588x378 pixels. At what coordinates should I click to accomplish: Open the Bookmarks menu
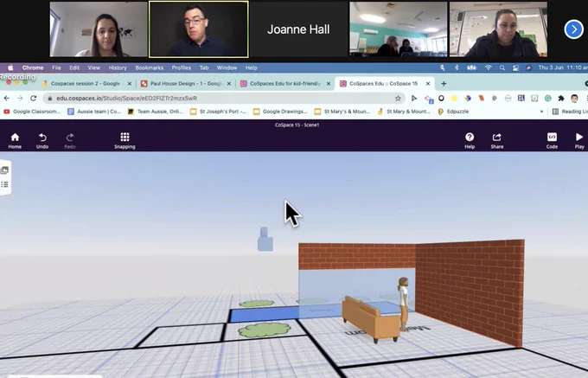pyautogui.click(x=150, y=67)
